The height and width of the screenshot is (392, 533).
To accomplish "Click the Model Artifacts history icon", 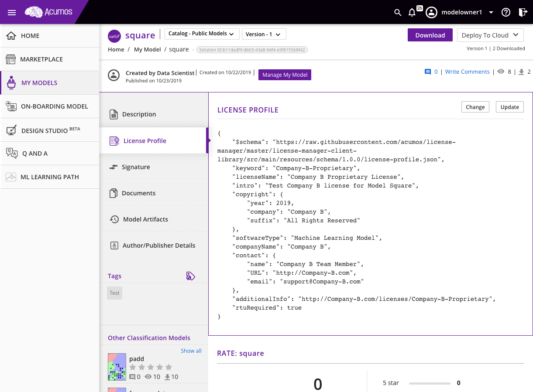I will [x=114, y=219].
